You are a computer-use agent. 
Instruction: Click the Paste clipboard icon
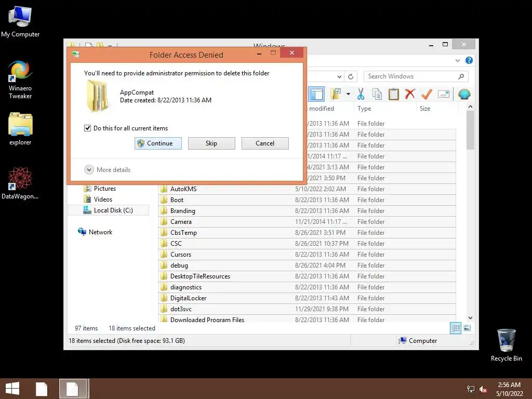point(394,94)
